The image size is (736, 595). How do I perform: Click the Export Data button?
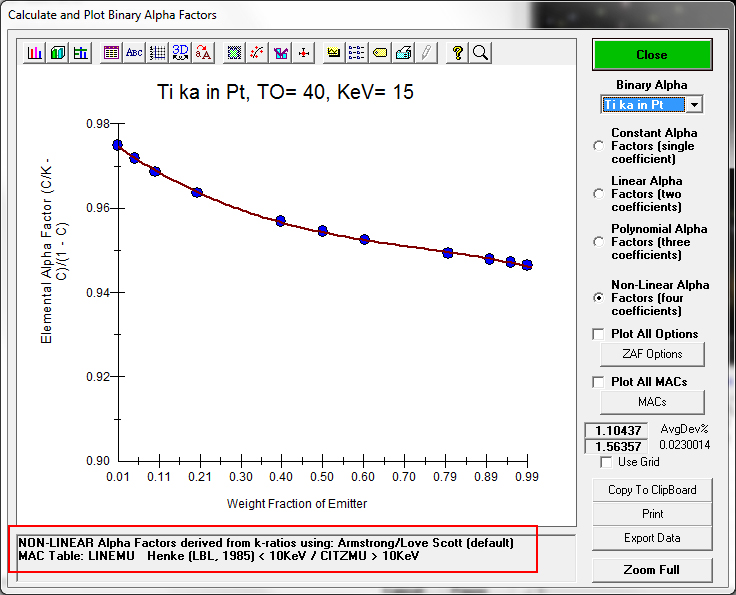pyautogui.click(x=652, y=538)
